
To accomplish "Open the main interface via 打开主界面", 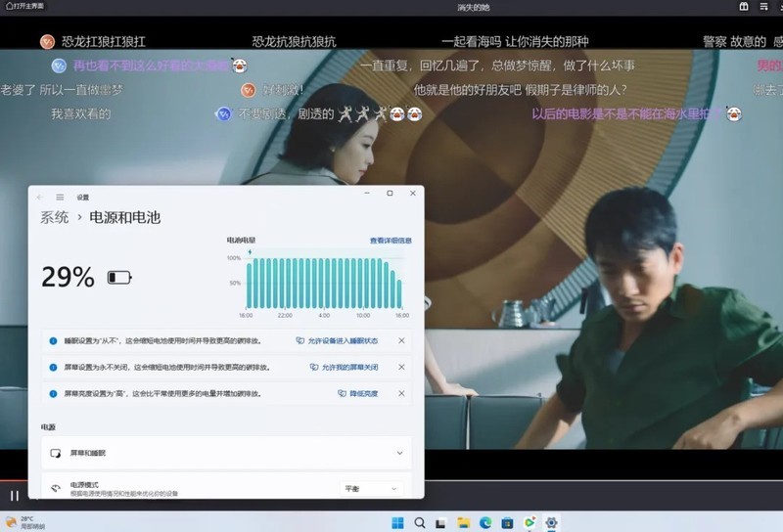I will [x=24, y=6].
